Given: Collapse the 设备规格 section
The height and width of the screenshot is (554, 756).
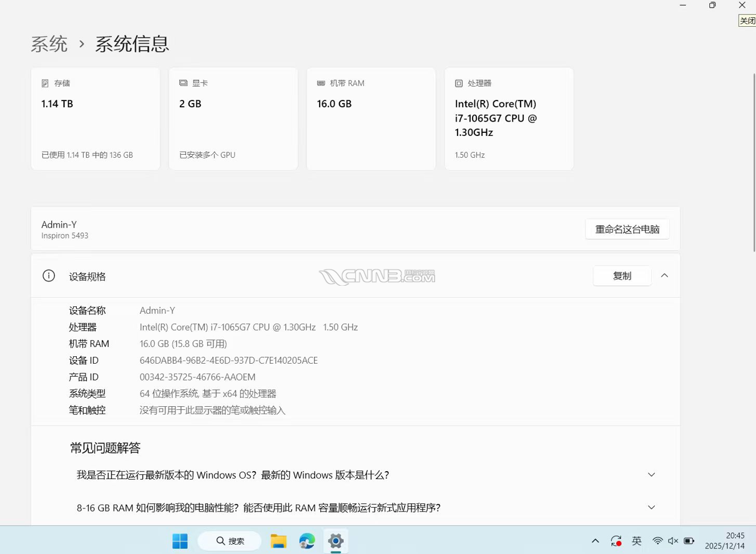Looking at the screenshot, I should (x=664, y=276).
